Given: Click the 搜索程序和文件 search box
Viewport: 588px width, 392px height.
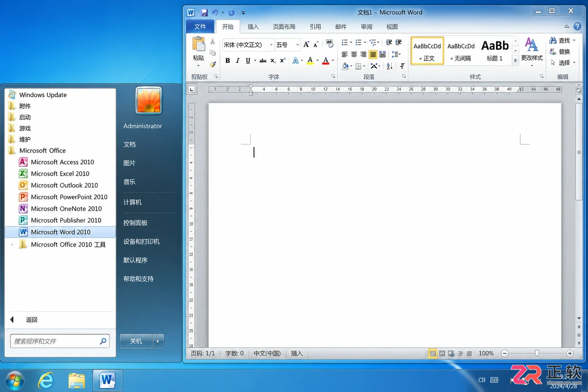Looking at the screenshot, I should [60, 341].
